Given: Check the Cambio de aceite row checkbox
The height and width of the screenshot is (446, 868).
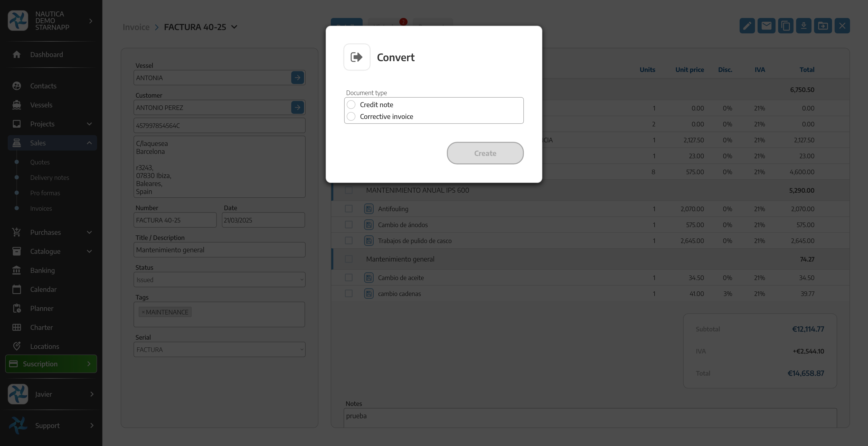Looking at the screenshot, I should coord(348,278).
